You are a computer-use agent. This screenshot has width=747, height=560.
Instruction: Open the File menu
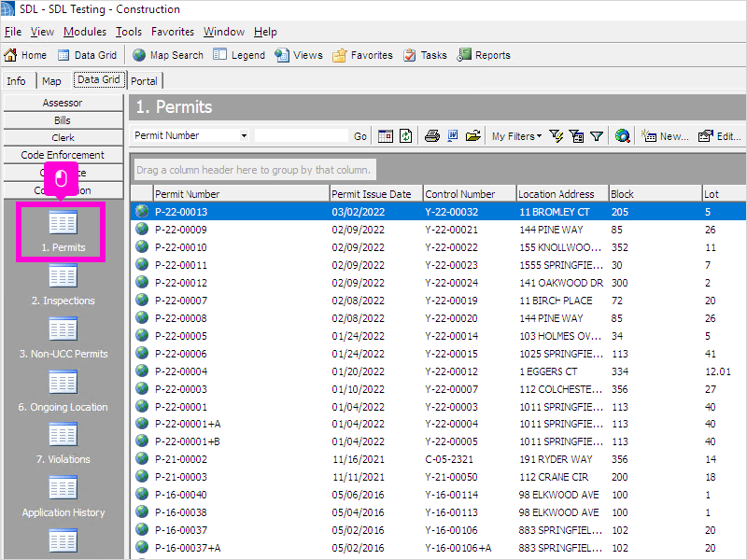13,32
